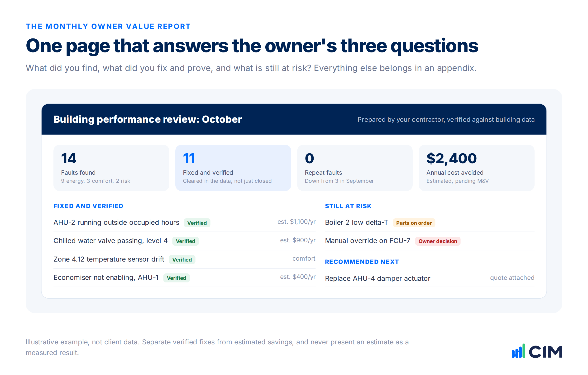
Task: Click 'Economiser not enabling, AHU-1'
Action: [106, 277]
